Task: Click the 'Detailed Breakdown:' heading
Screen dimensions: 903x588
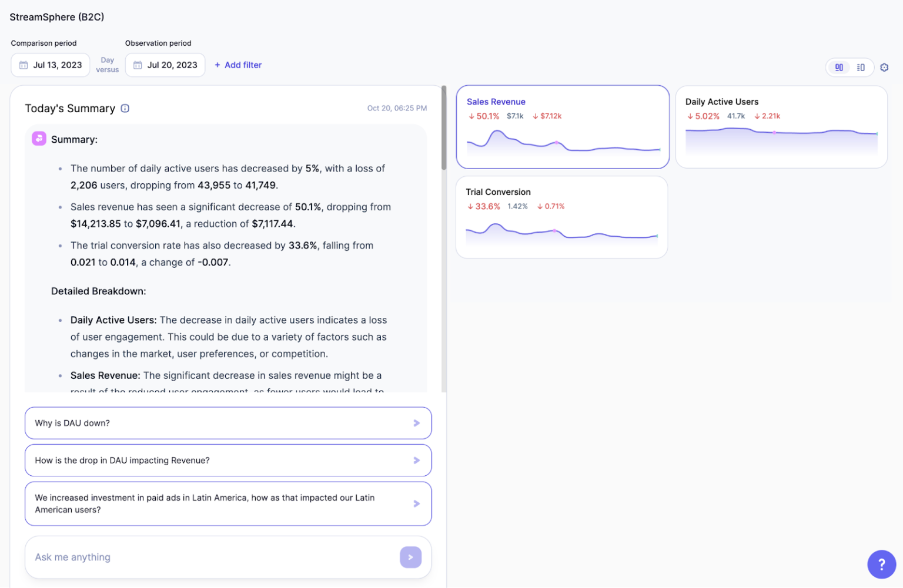Action: [99, 291]
